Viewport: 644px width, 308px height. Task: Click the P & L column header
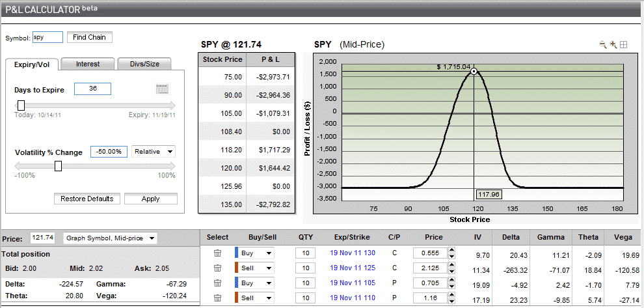[271, 60]
